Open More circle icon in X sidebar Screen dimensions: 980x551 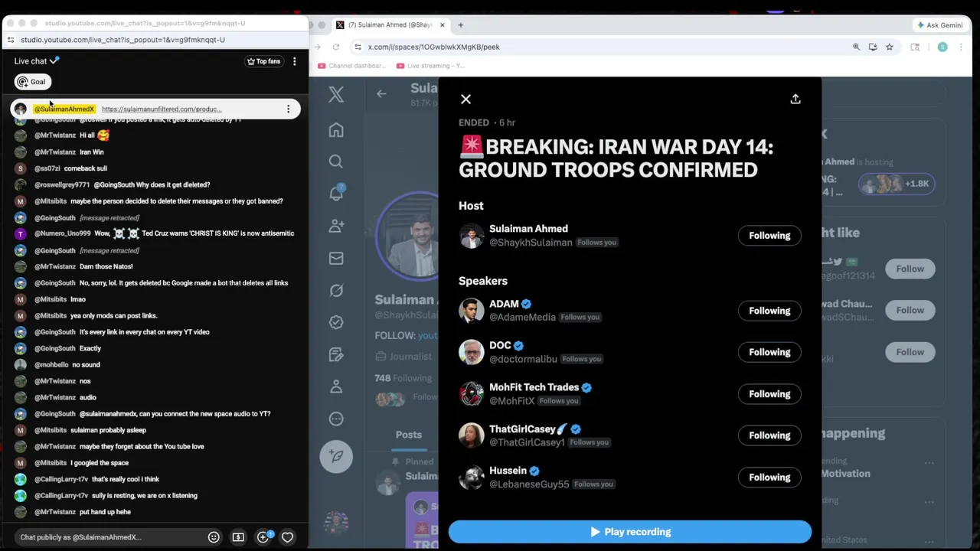coord(336,419)
